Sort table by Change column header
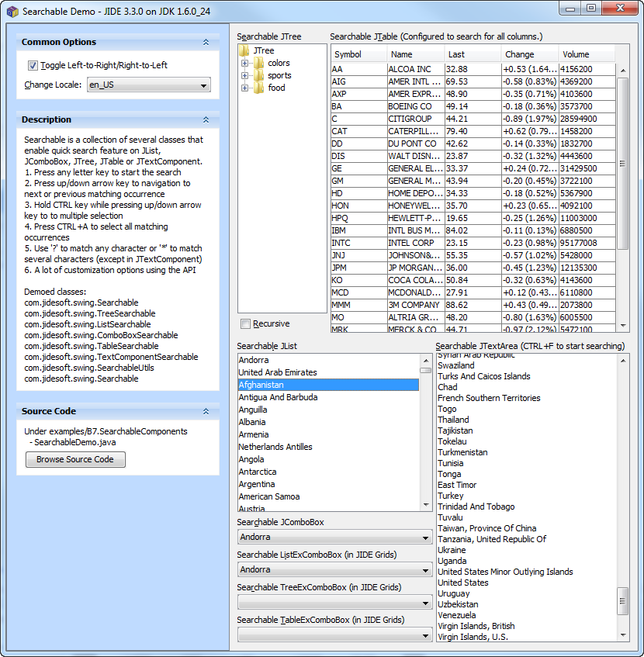Screen dimensions: 644x657 point(530,54)
